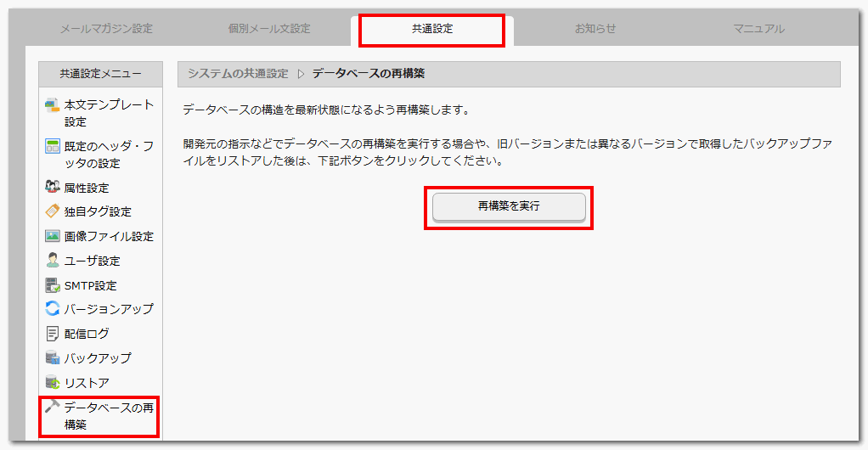Click the リストア database icon
Viewport: 868px width, 450px height.
tap(52, 382)
